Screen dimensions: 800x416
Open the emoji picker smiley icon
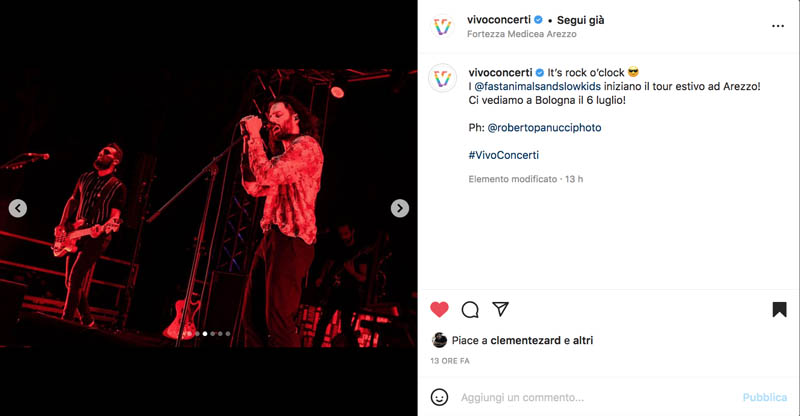[x=439, y=397]
